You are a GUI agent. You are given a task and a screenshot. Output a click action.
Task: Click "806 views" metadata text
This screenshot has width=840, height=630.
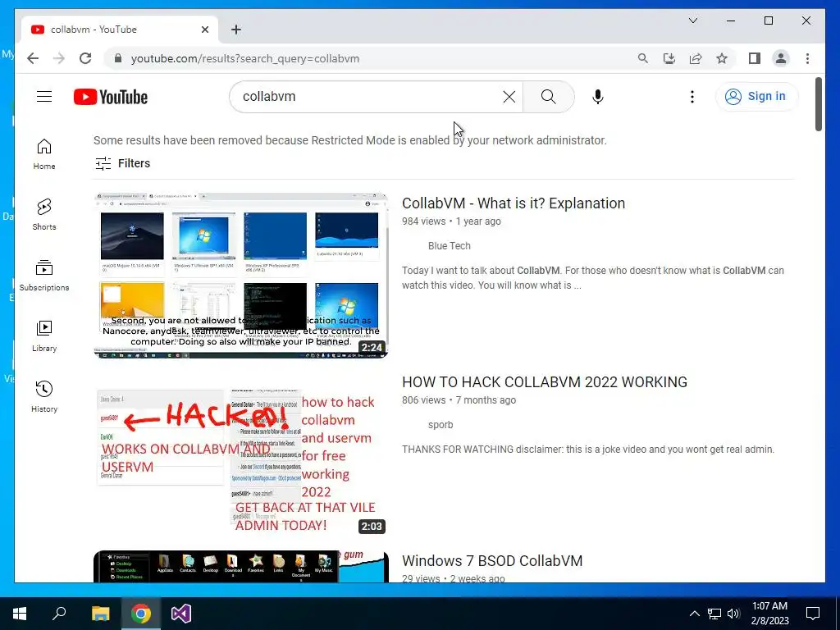coord(424,400)
